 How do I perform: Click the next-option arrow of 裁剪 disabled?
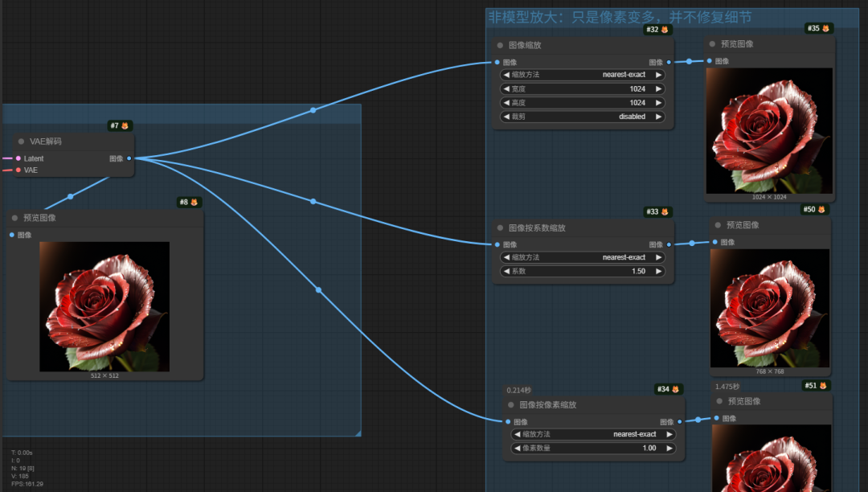pyautogui.click(x=658, y=117)
